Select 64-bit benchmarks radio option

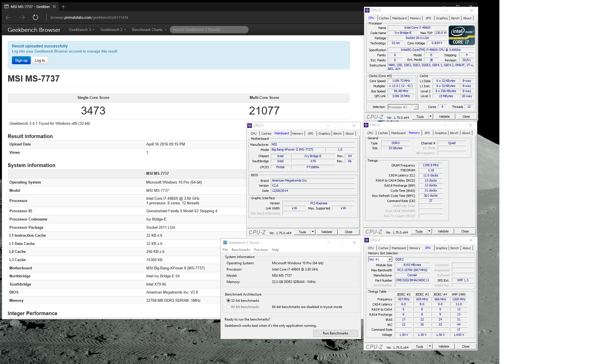(228, 307)
